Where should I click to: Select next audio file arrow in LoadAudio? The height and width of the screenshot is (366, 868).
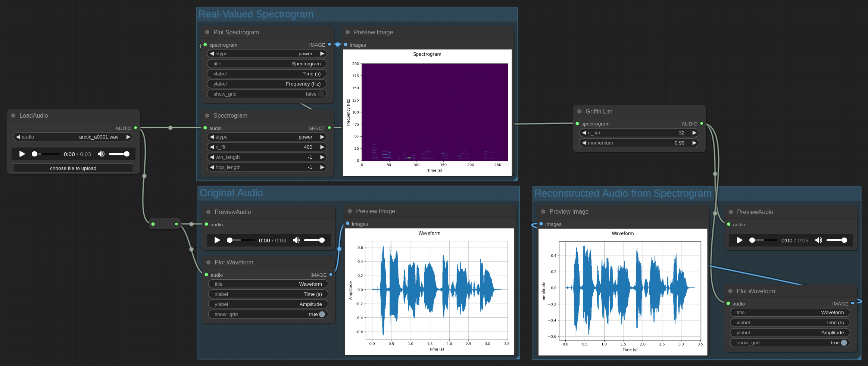tap(128, 137)
